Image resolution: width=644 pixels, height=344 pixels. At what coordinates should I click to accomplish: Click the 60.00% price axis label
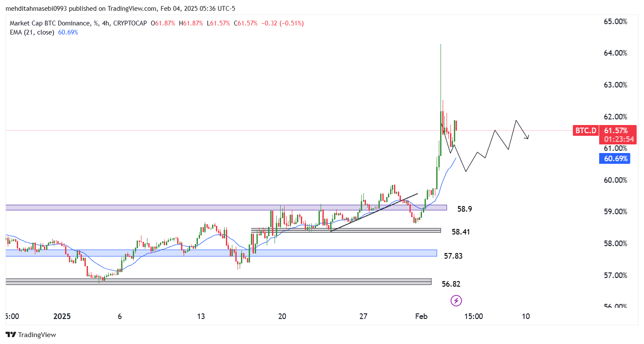(615, 180)
